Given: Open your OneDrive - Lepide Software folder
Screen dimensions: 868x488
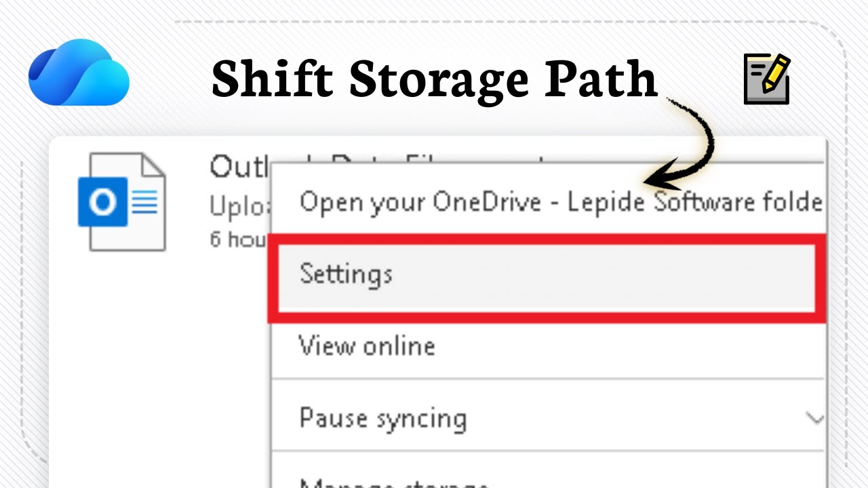Looking at the screenshot, I should click(560, 202).
